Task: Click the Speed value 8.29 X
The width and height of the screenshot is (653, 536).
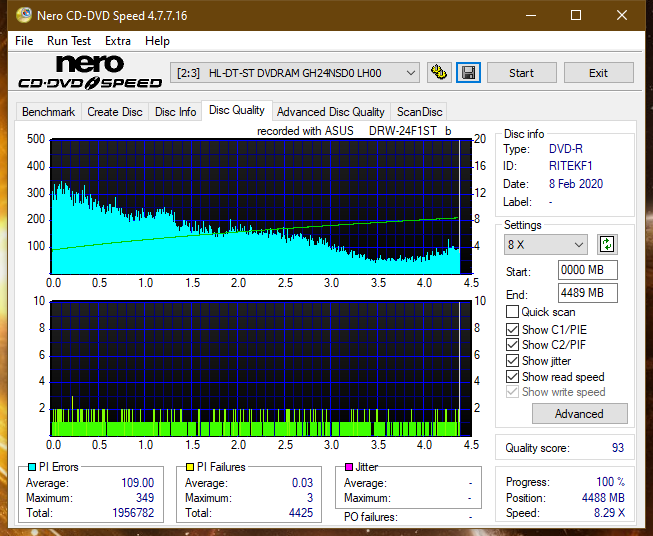Action: [x=609, y=513]
